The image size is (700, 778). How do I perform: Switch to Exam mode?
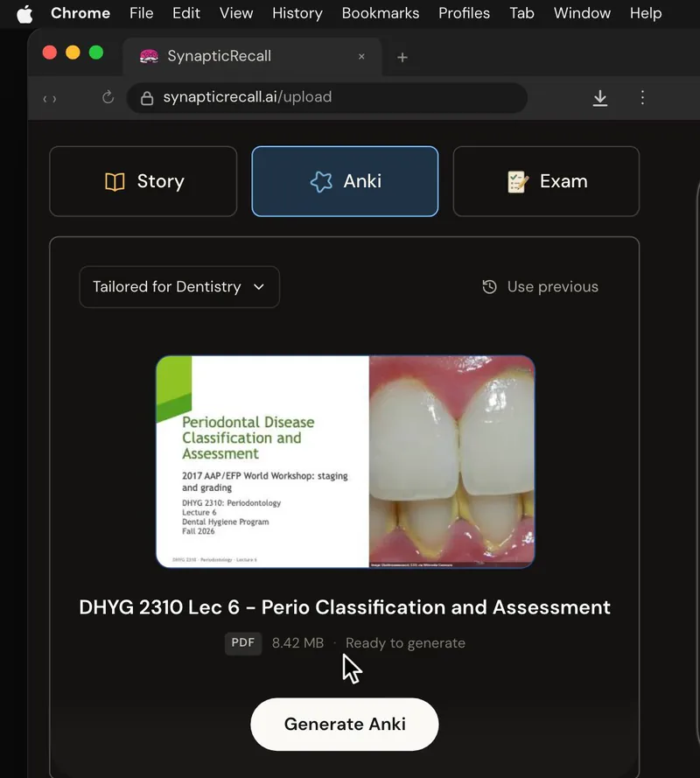(x=546, y=181)
